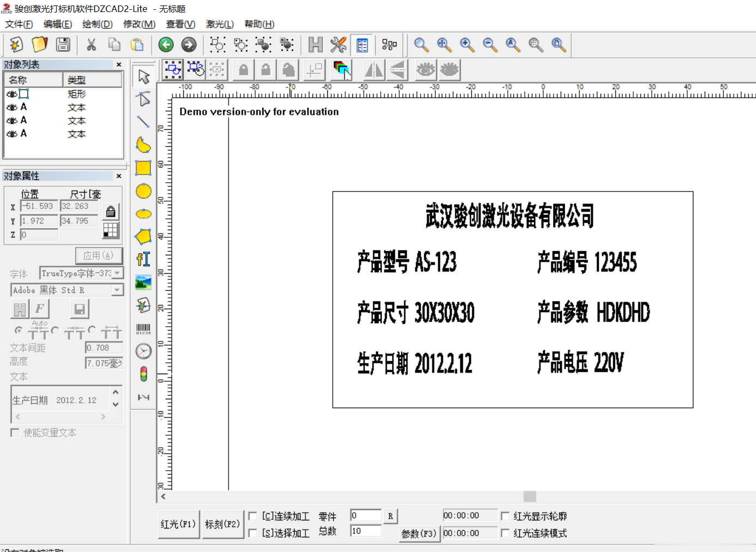Image resolution: width=756 pixels, height=552 pixels.
Task: Toggle the object list panel icon in toolbar
Action: click(x=362, y=45)
